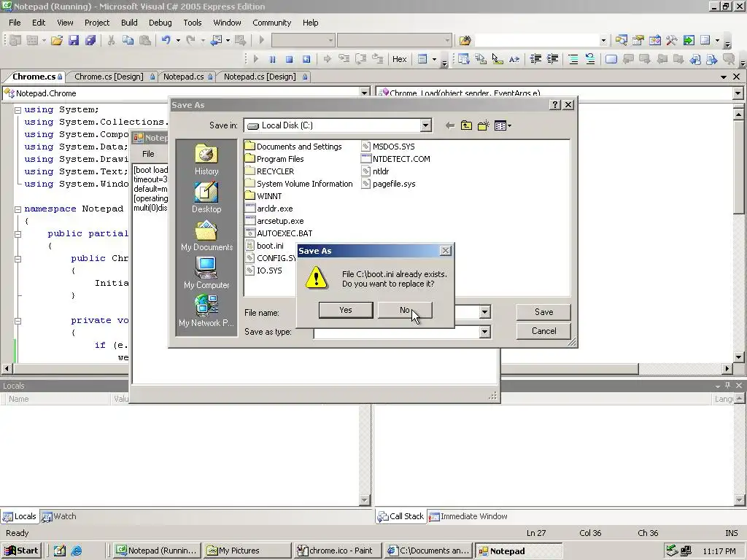Click the History places shortcut

tap(206, 160)
